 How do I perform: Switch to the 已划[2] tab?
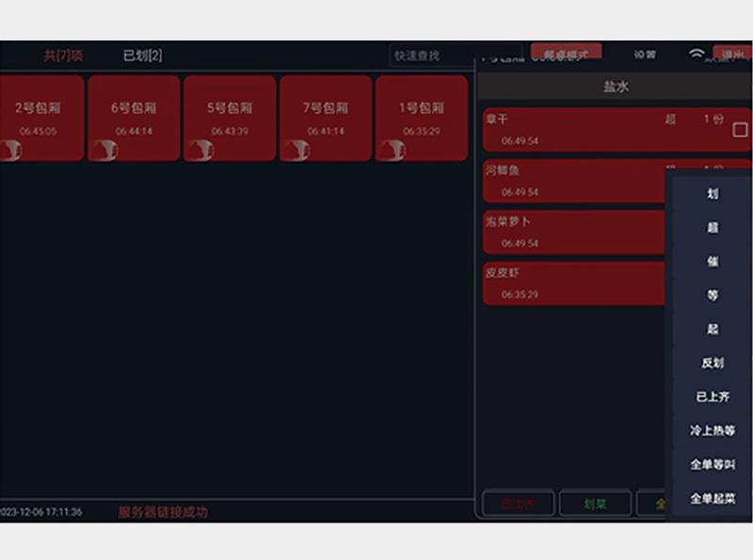(x=143, y=56)
